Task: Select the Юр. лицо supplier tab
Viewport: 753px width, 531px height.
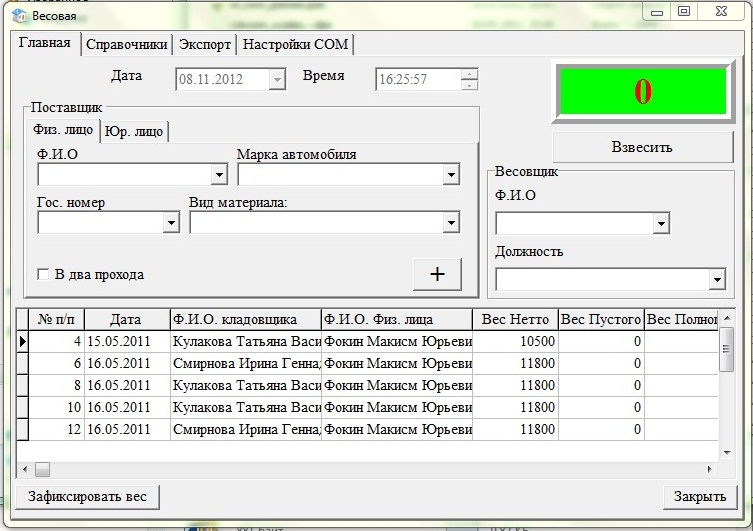Action: pos(134,131)
